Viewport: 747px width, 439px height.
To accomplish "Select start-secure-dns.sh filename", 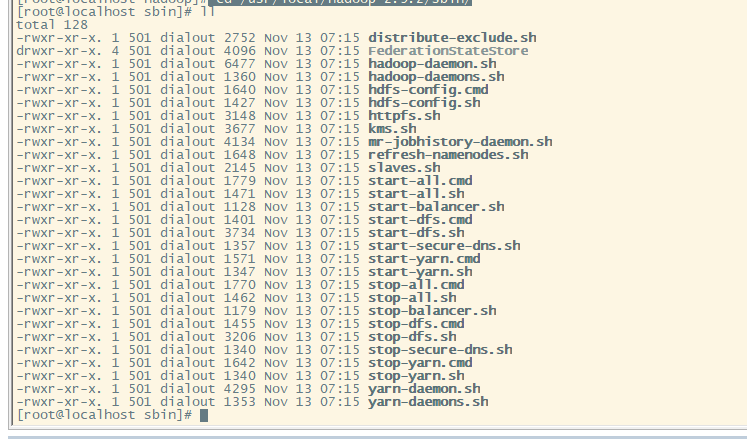I will [444, 245].
